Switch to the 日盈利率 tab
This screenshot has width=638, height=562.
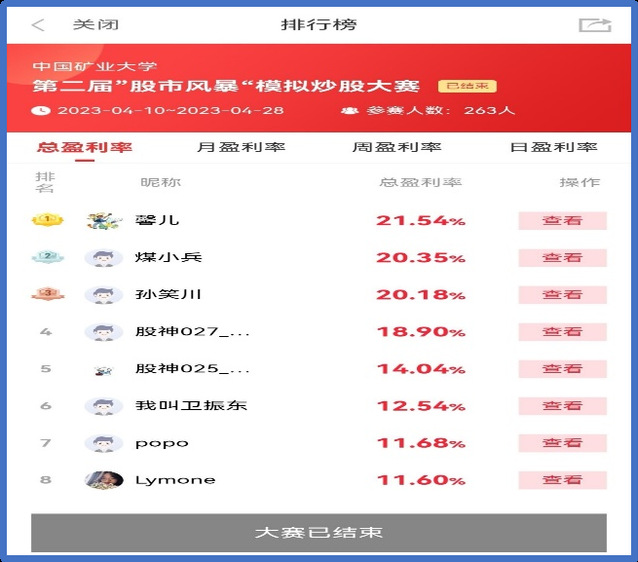point(553,147)
